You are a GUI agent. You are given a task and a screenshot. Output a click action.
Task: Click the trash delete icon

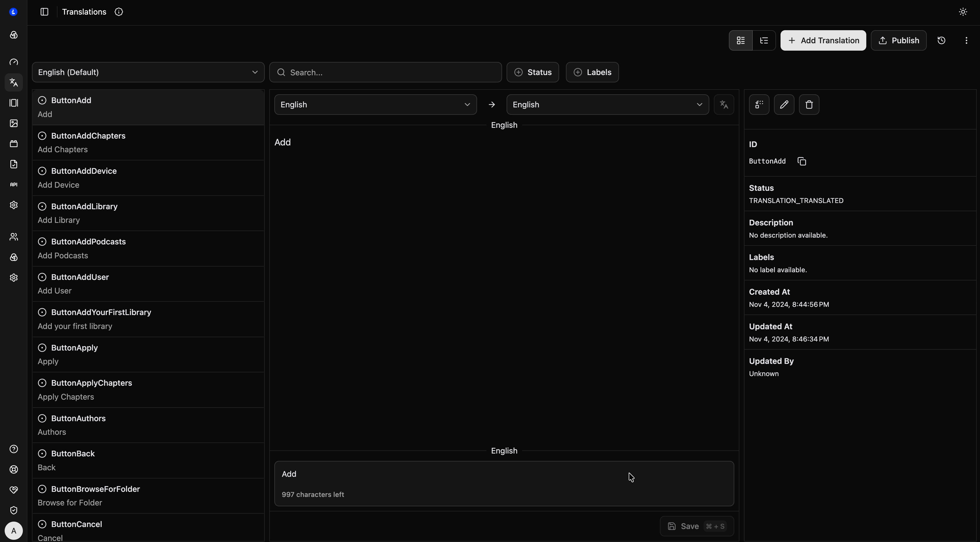[x=809, y=105]
